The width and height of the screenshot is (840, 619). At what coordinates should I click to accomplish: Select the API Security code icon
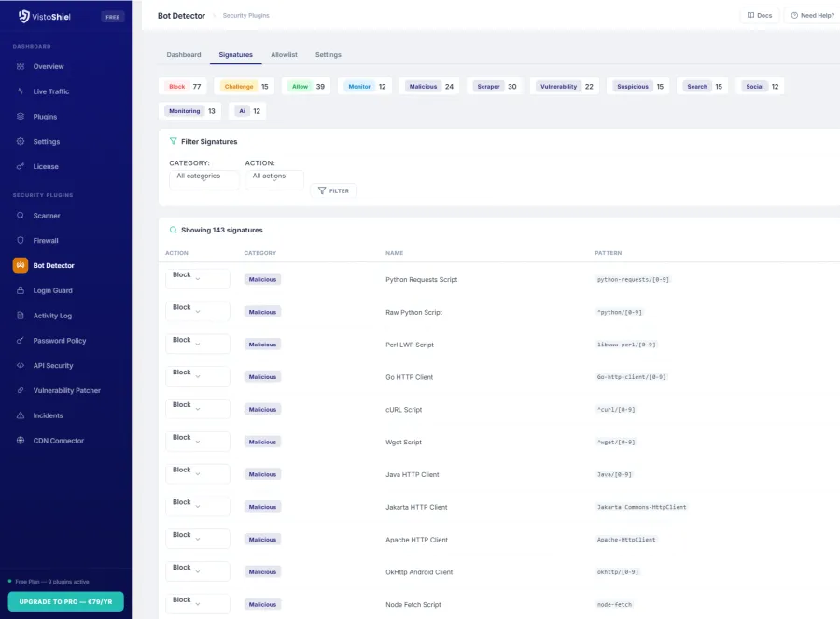pos(20,365)
